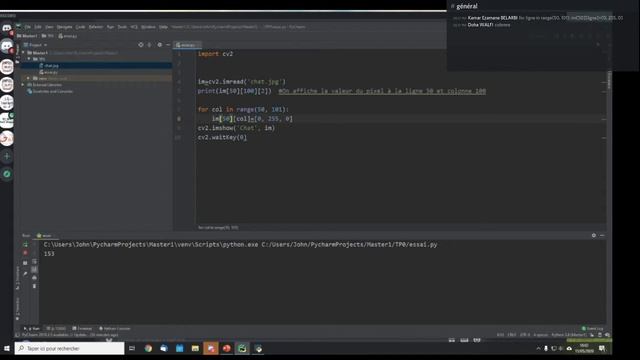Open the Help menu
This screenshot has height=360, width=640.
163,27
